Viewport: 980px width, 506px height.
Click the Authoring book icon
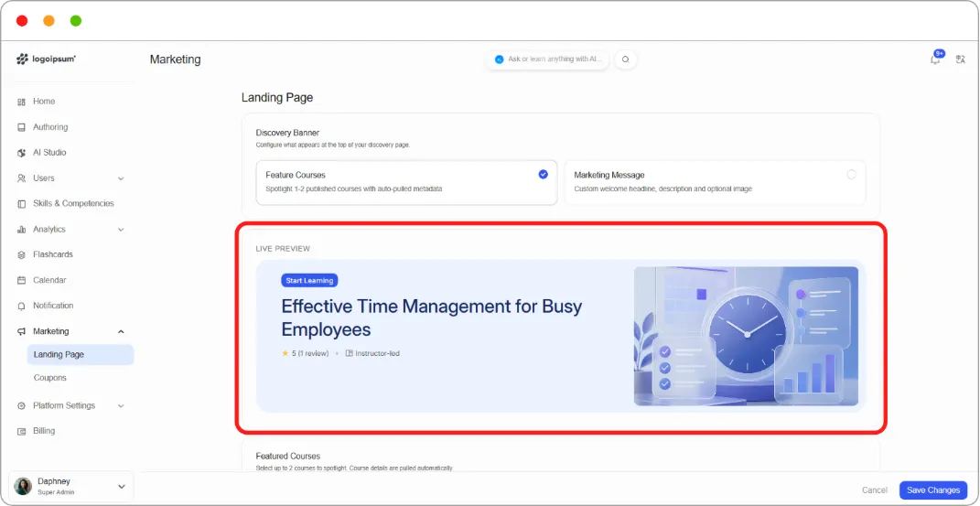point(21,127)
